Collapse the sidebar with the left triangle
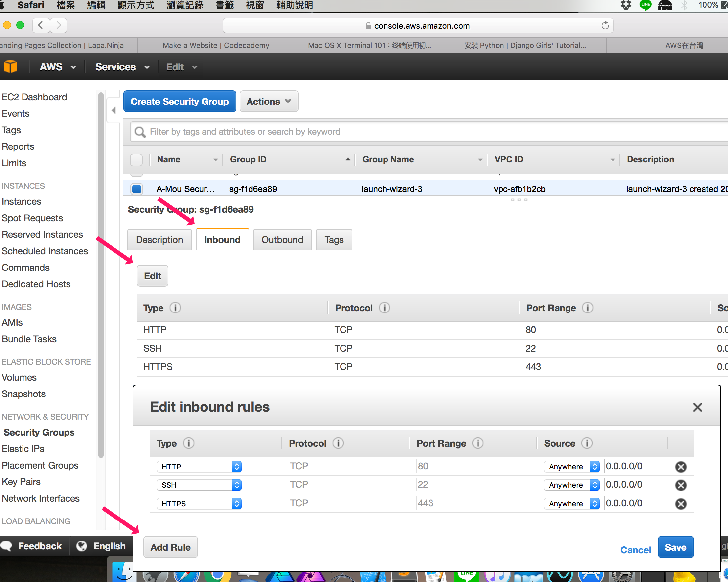This screenshot has width=728, height=582. click(114, 110)
